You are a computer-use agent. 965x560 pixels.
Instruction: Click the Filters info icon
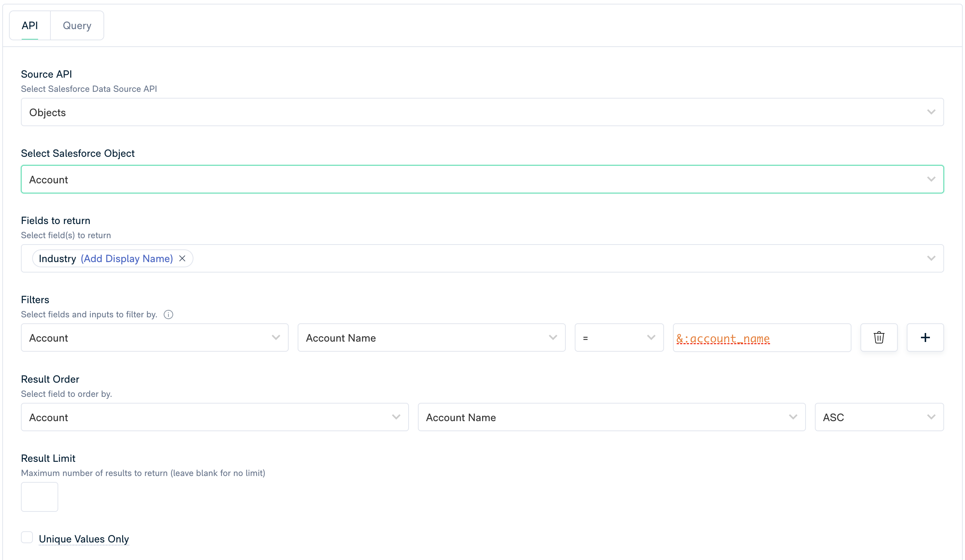[x=168, y=314]
